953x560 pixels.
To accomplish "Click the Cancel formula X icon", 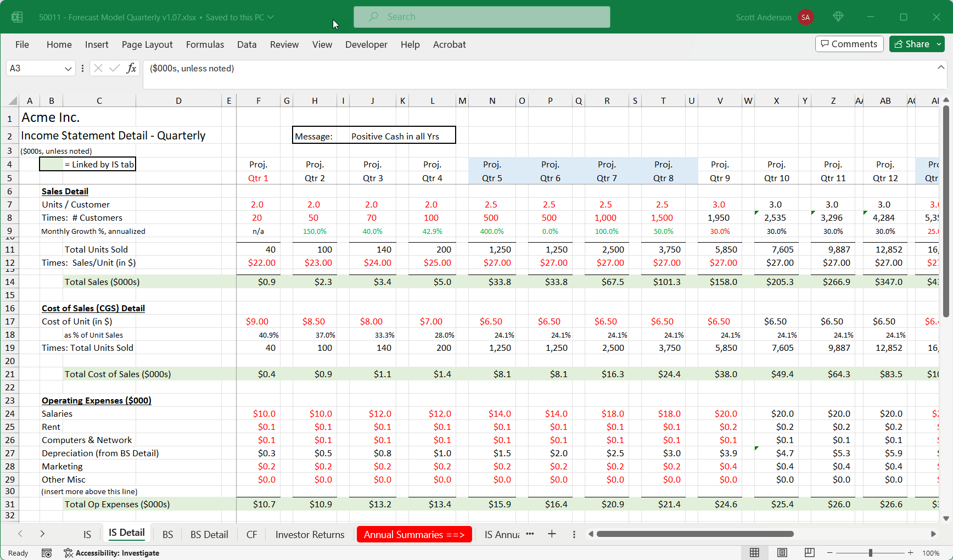I will tap(98, 68).
